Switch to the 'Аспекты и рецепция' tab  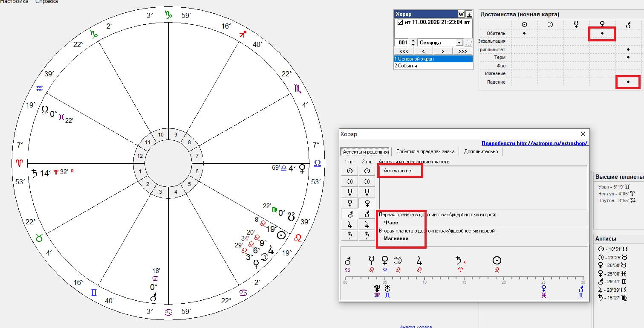(364, 151)
